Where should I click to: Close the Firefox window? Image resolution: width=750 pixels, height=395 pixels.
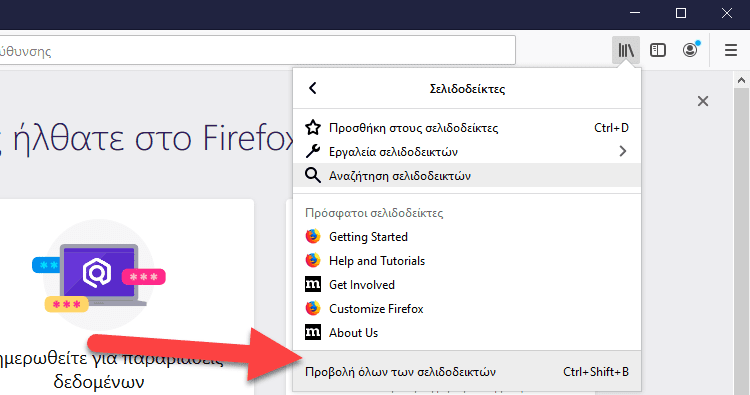(727, 13)
